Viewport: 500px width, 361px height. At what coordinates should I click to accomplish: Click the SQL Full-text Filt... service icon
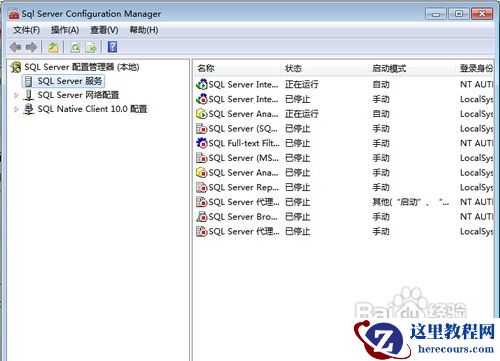click(201, 143)
